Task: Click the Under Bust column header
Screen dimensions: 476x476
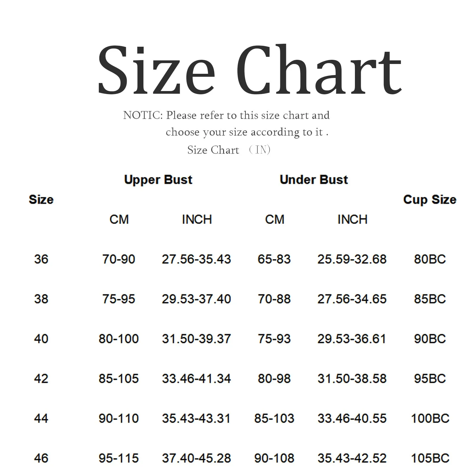Action: pos(314,180)
